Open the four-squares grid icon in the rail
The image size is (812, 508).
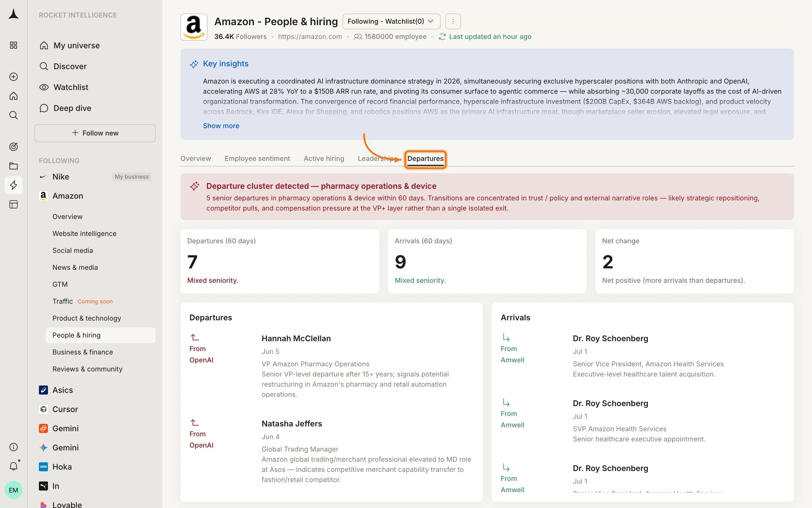coord(14,45)
